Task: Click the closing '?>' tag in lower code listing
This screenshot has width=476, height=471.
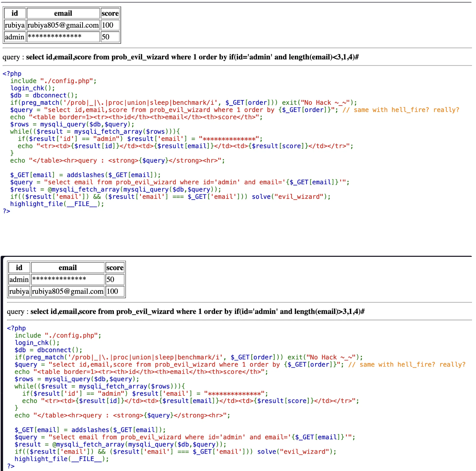Action: [11, 466]
